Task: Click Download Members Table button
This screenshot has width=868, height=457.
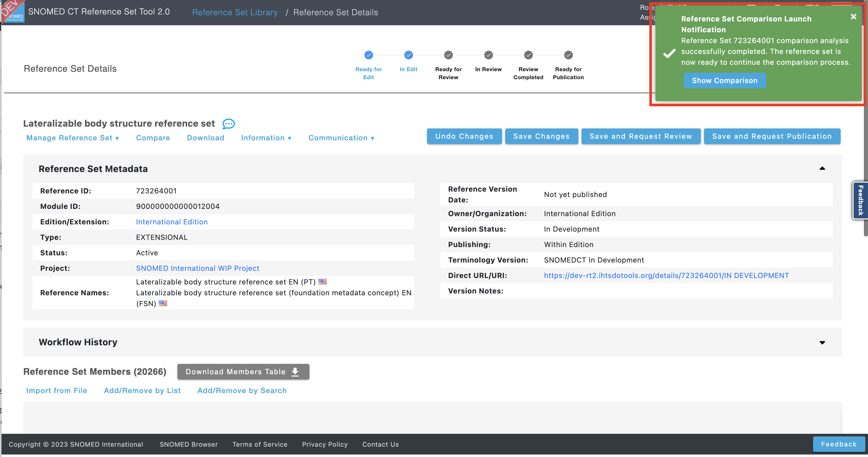Action: coord(243,371)
